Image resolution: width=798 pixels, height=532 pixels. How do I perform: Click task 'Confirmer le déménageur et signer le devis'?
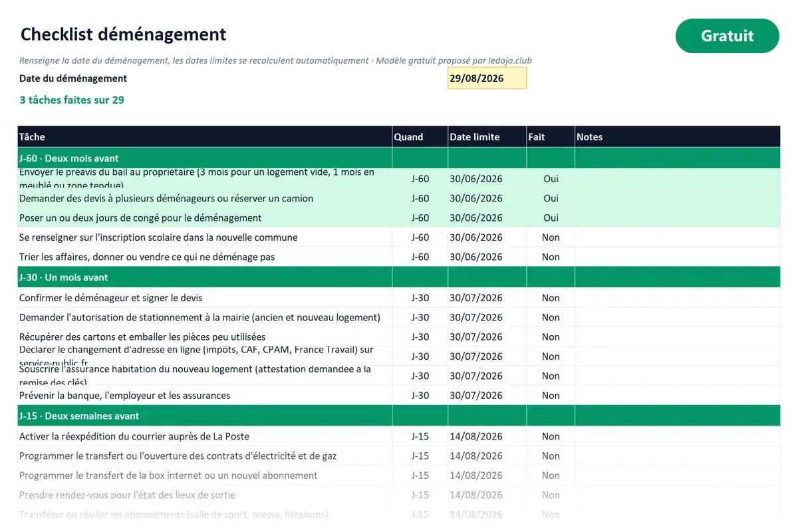point(111,297)
